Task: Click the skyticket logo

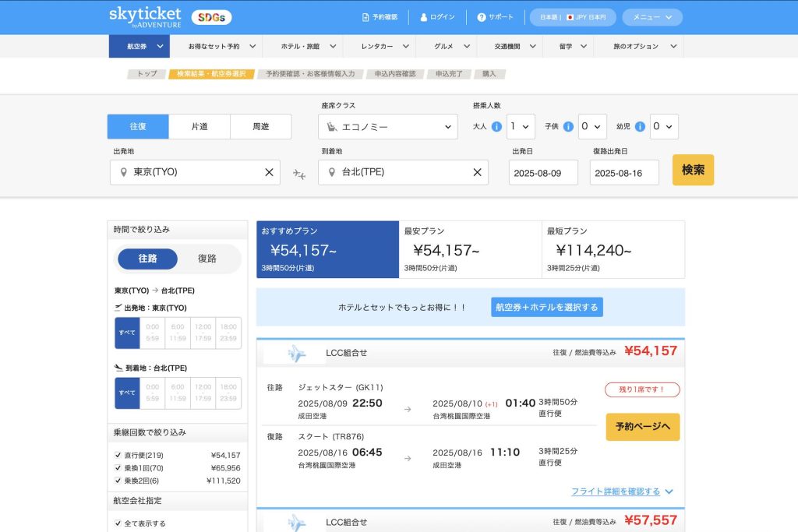Action: pos(145,16)
